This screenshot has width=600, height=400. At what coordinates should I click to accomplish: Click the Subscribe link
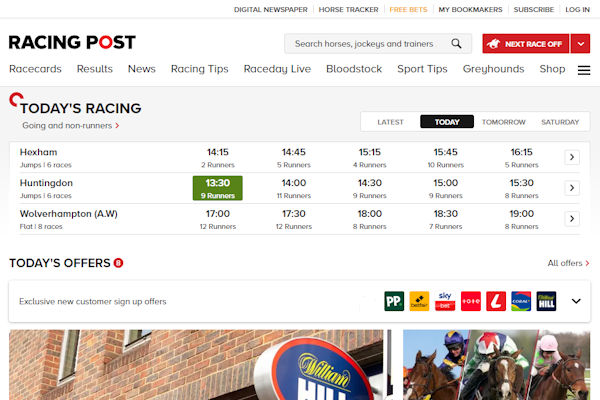(533, 10)
